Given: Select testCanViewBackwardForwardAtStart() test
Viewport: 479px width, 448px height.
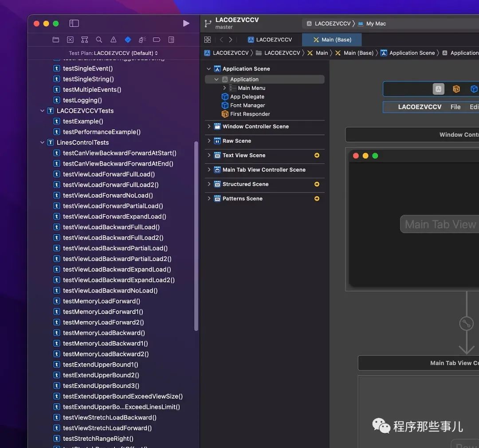Looking at the screenshot, I should tap(119, 153).
